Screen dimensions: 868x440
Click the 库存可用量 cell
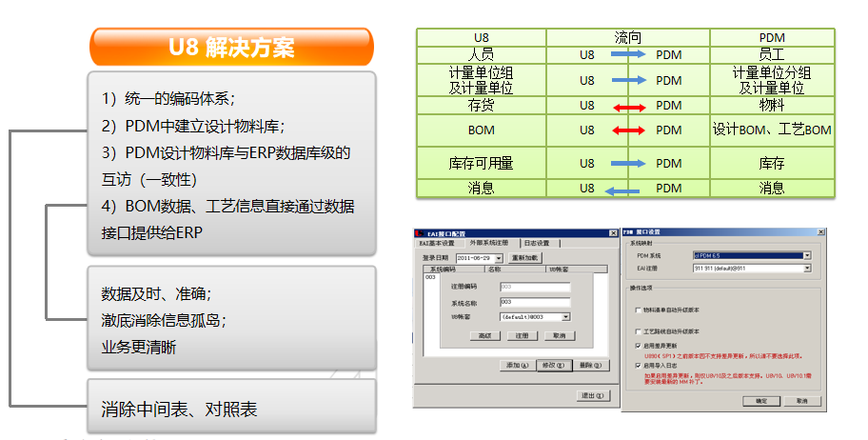(481, 164)
